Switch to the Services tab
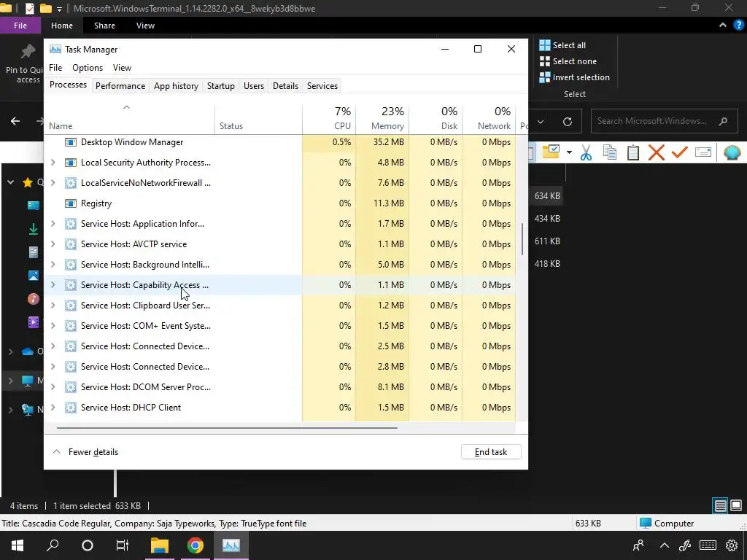 (x=322, y=86)
